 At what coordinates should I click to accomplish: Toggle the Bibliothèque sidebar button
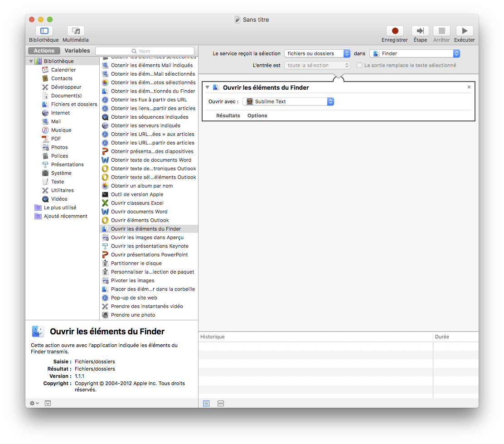click(x=44, y=31)
